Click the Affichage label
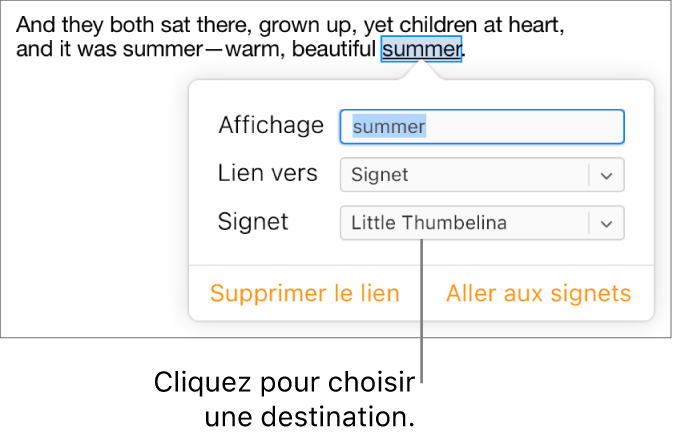Image resolution: width=673 pixels, height=443 pixels. [270, 125]
